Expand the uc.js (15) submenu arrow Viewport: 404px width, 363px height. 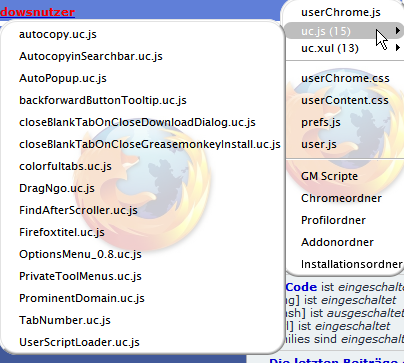[397, 31]
